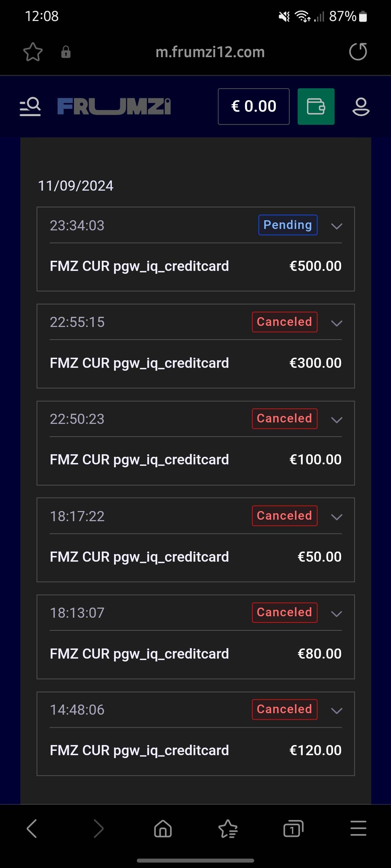Open the search menu icon
Viewport: 391px width, 868px height.
30,107
